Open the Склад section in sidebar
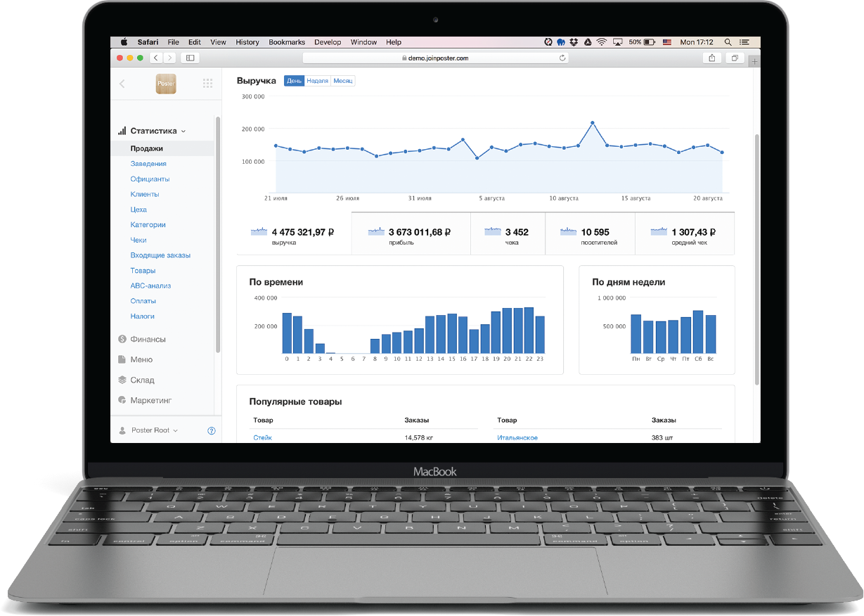 (141, 380)
